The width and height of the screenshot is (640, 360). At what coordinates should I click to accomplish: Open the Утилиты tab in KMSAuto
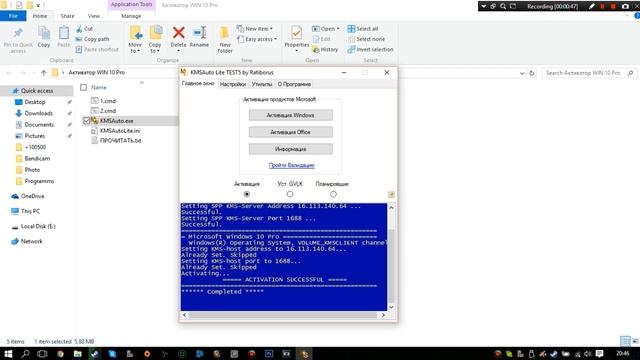point(262,84)
